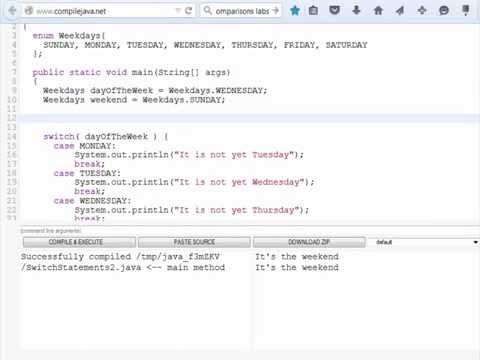Click '/SwitchStatements2.java <-- main method' text
This screenshot has height=360, width=480.
pos(123,267)
